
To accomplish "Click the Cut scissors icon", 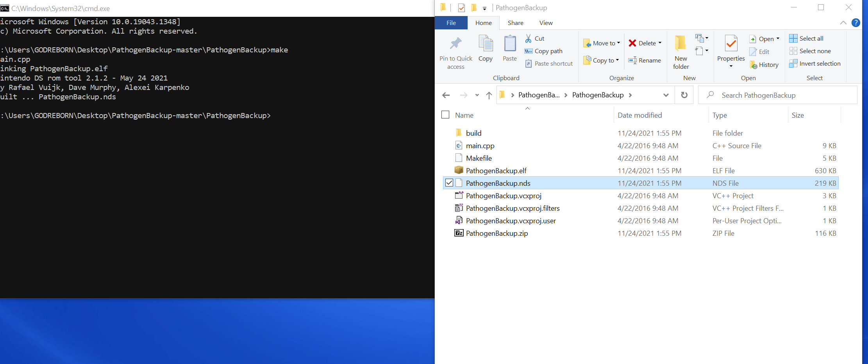I will click(x=529, y=38).
